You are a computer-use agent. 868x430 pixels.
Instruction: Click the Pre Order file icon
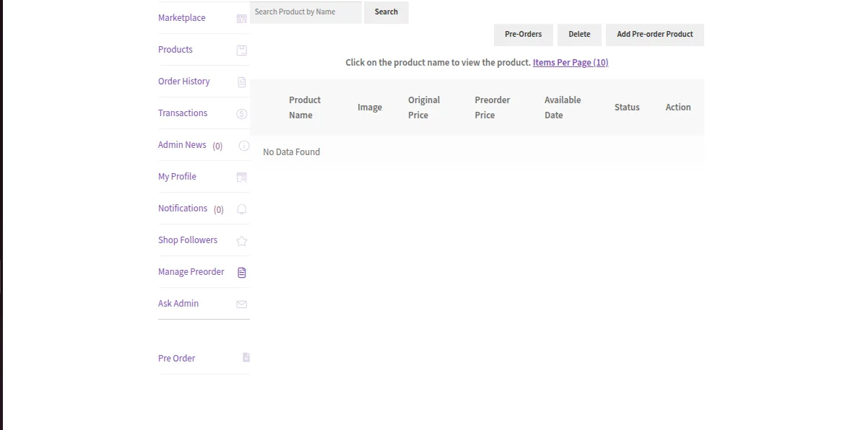click(246, 357)
